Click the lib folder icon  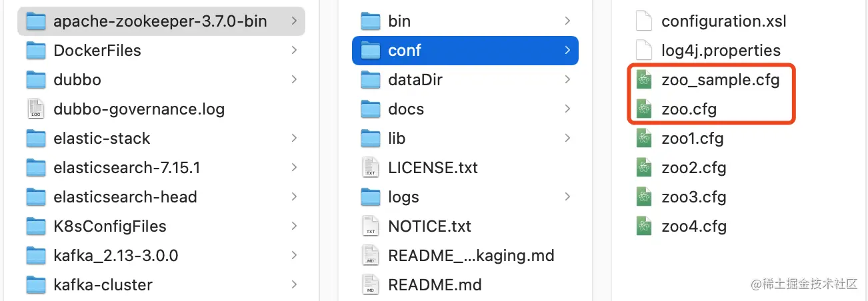coord(370,139)
